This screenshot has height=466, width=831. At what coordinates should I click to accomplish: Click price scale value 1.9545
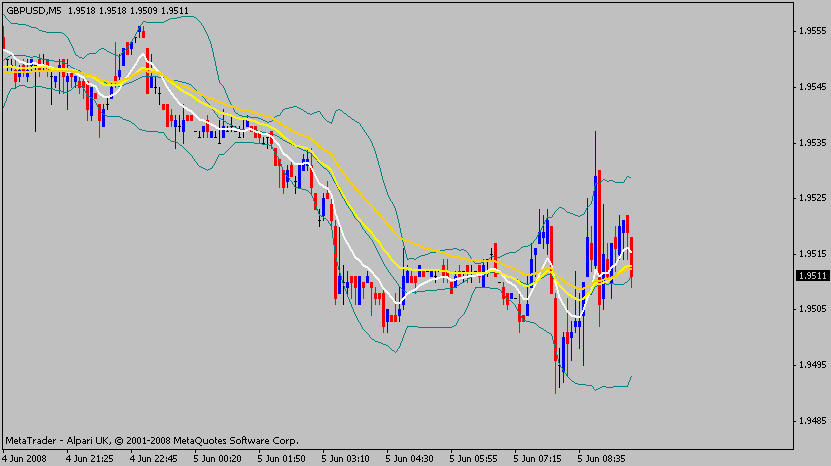tap(812, 86)
